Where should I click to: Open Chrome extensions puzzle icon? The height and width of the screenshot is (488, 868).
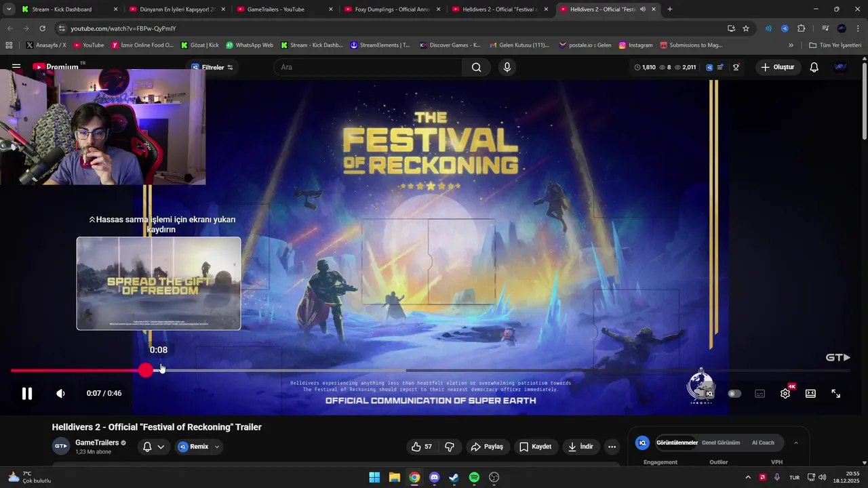[x=801, y=28]
